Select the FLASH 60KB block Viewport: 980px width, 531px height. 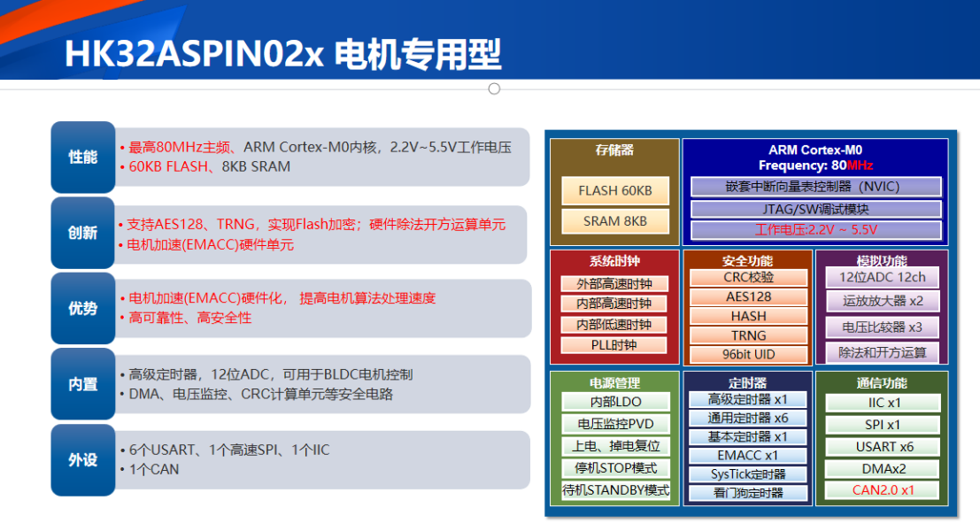click(615, 190)
